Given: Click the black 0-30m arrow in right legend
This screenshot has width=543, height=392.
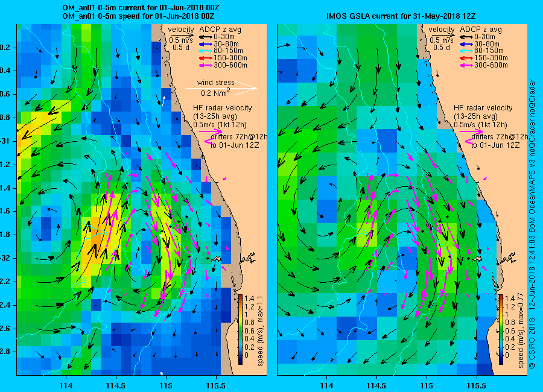Looking at the screenshot, I should [x=466, y=37].
